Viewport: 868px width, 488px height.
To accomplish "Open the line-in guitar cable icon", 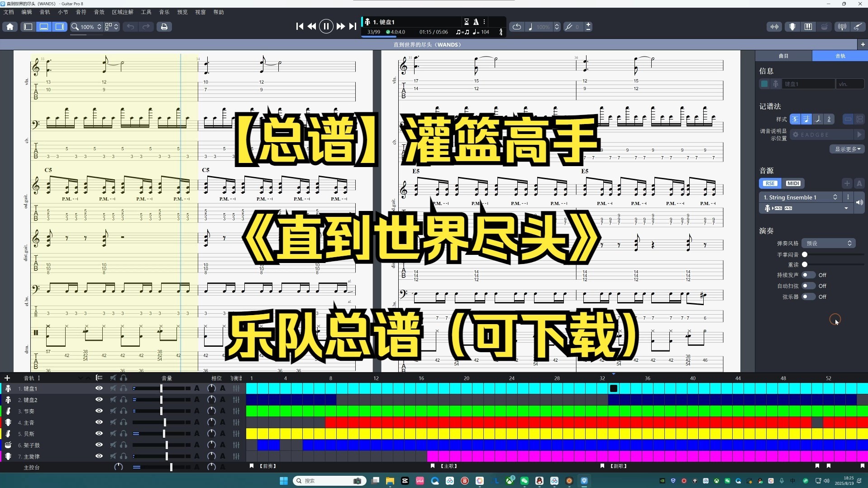I will click(x=858, y=27).
